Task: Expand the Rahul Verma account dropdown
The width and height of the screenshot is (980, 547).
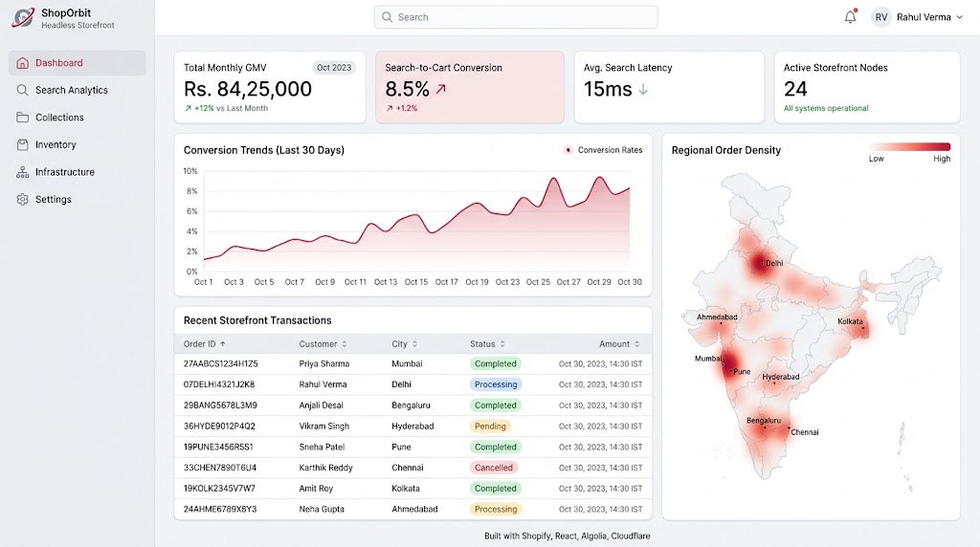Action: coord(959,17)
